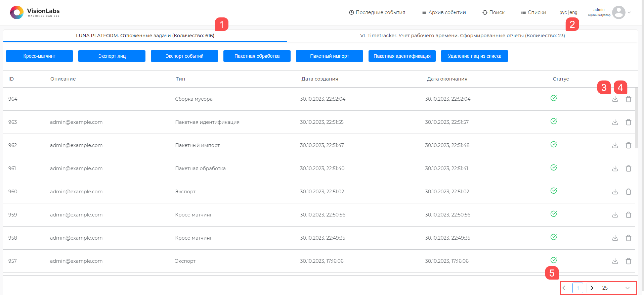This screenshot has height=295, width=644.
Task: Click the Экспорт лиц button
Action: [112, 56]
